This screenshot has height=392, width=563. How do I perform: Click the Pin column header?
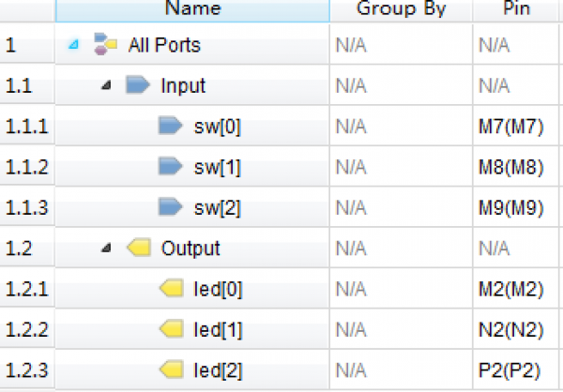point(516,10)
